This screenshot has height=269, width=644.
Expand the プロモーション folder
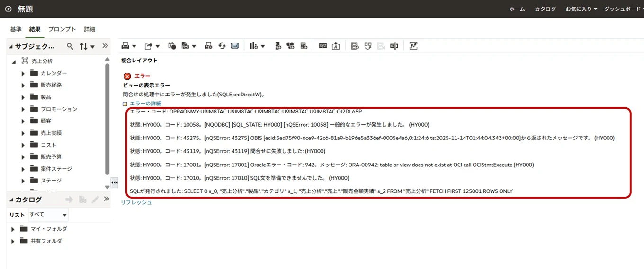tap(23, 109)
